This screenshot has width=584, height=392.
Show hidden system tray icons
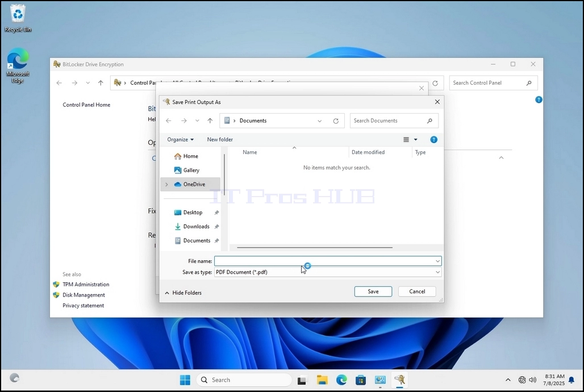click(x=508, y=380)
